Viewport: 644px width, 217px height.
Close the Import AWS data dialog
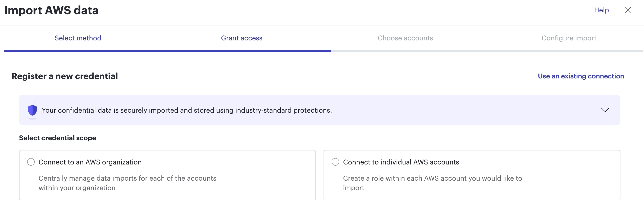coord(628,10)
